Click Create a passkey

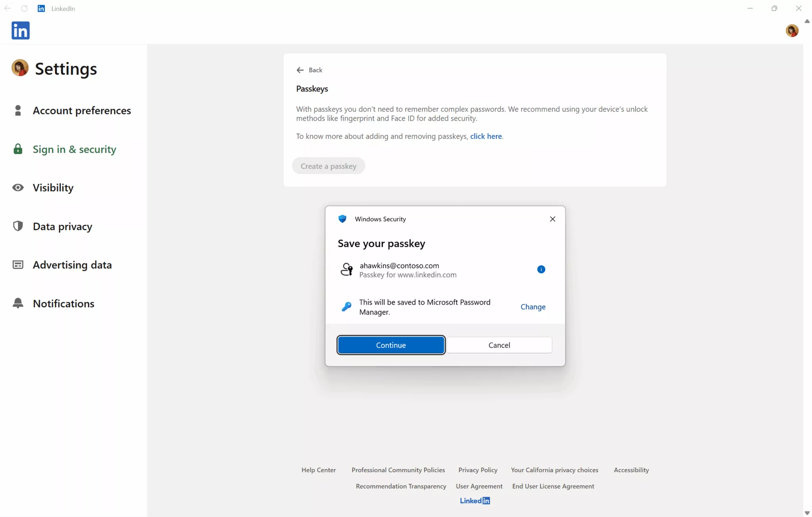point(328,166)
